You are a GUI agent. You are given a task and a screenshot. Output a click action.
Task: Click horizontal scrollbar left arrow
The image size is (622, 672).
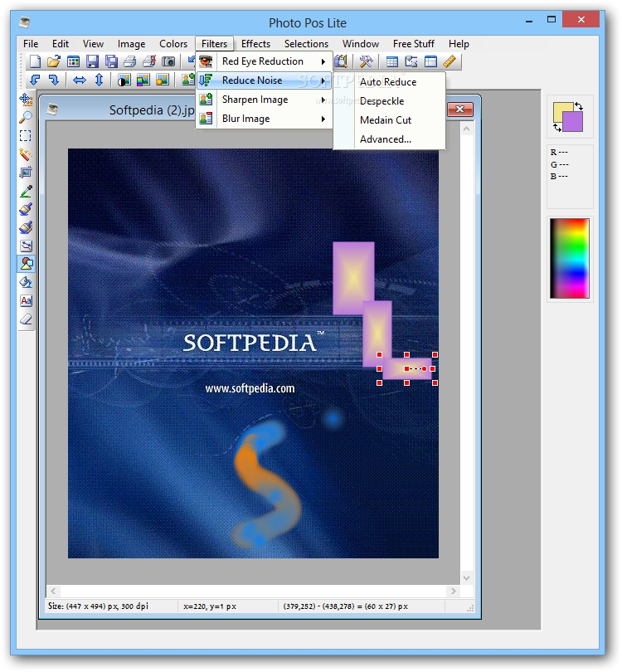(x=53, y=591)
